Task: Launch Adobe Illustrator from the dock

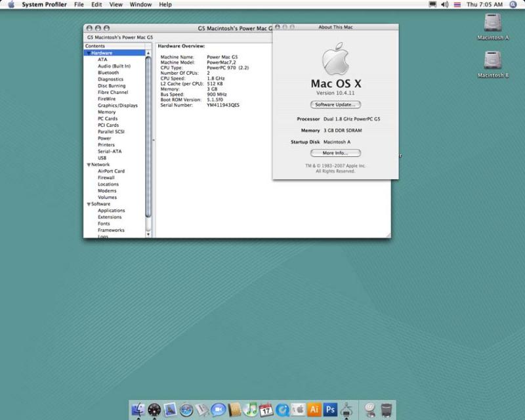Action: 314,410
